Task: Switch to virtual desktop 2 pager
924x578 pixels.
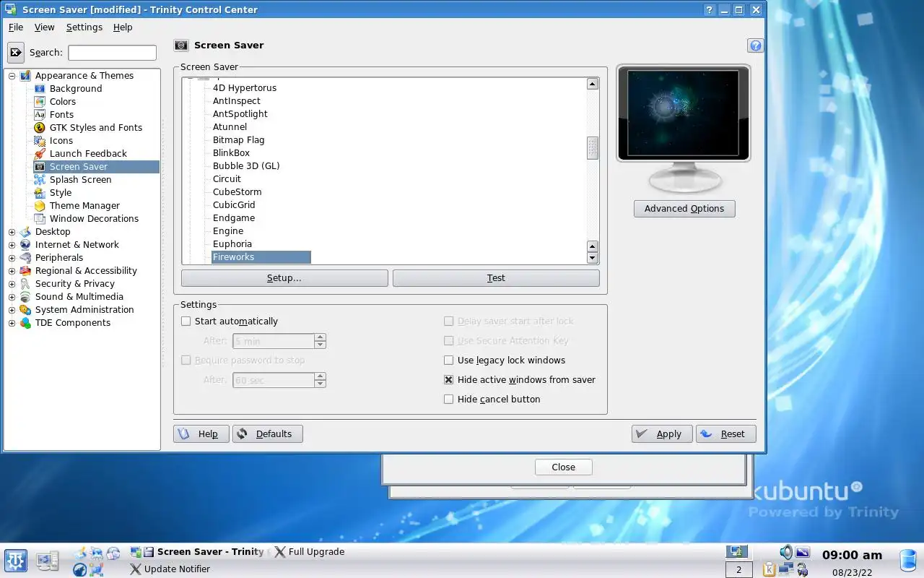Action: click(x=738, y=569)
